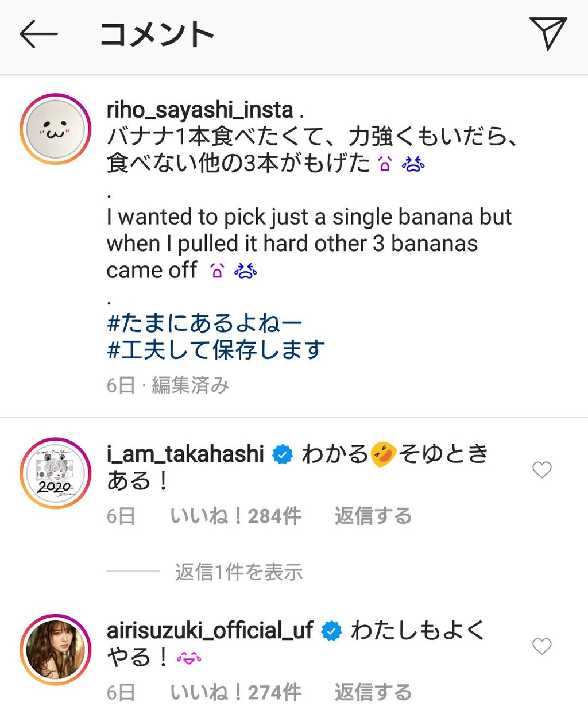Screen dimensions: 588x725
Task: Tap the i_am_takahashi username
Action: (185, 454)
